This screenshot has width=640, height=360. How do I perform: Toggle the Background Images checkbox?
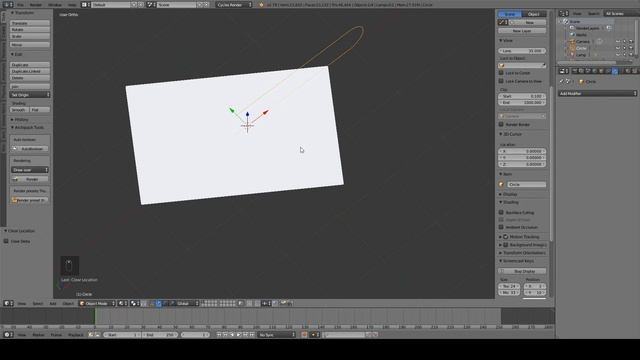point(506,244)
